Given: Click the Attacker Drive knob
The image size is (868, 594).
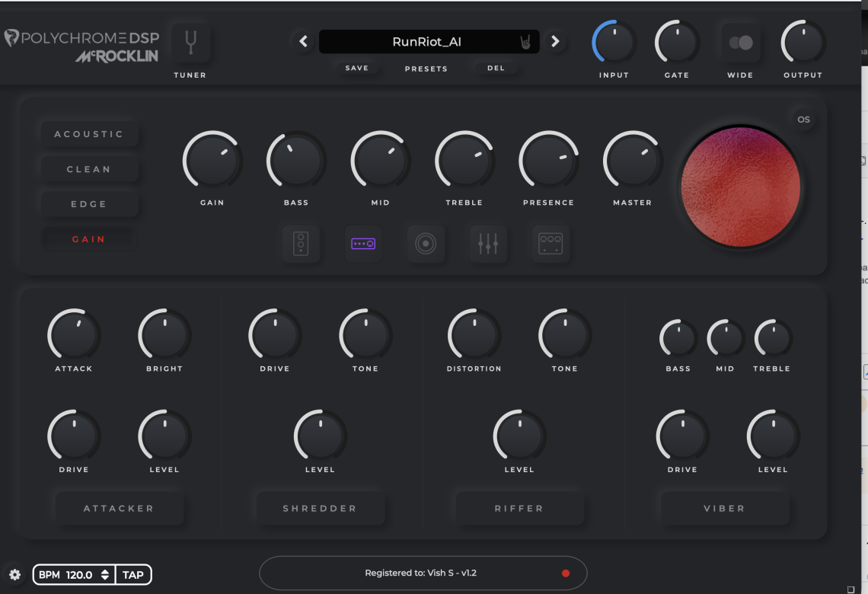Looking at the screenshot, I should pos(74,436).
